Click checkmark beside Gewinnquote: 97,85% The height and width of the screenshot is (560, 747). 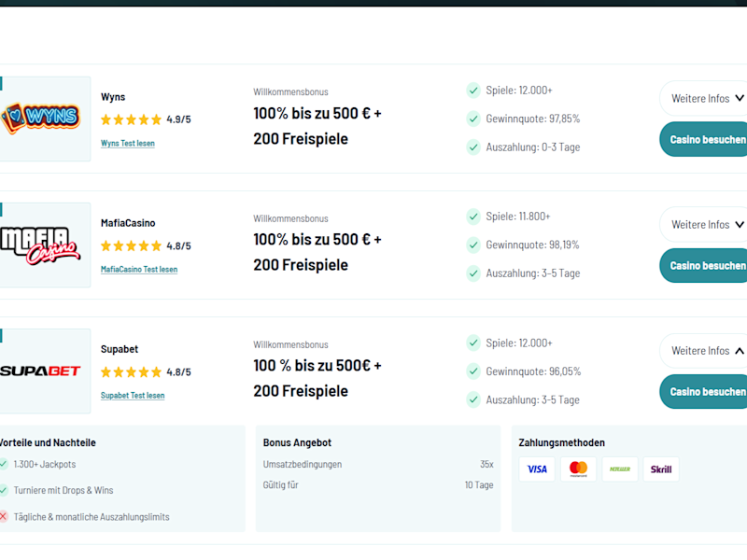(x=473, y=119)
